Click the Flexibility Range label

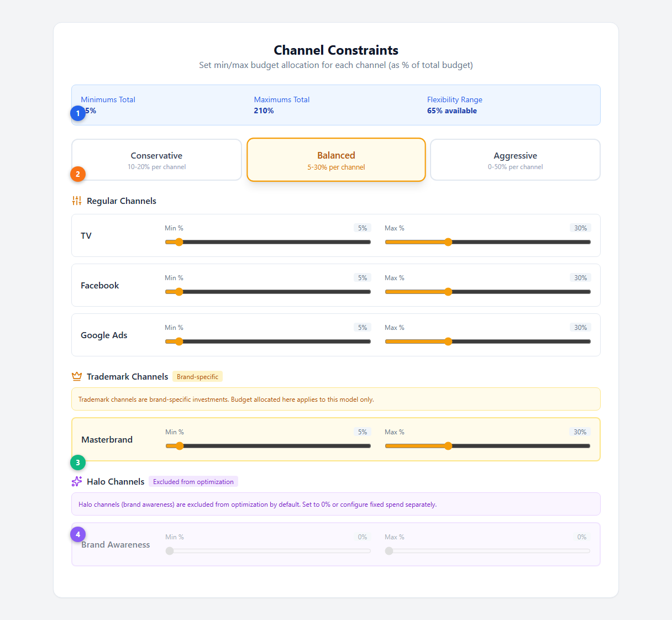(455, 99)
